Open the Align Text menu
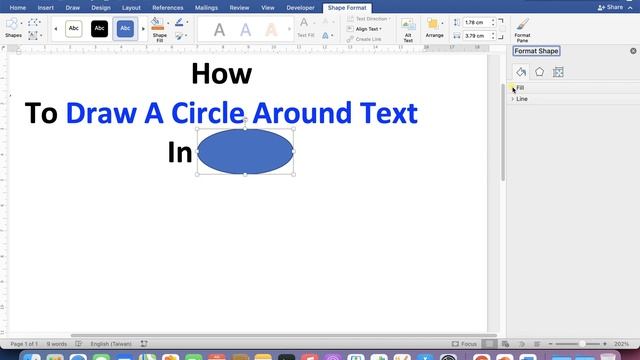Viewport: 640px width, 360px height. click(x=364, y=29)
